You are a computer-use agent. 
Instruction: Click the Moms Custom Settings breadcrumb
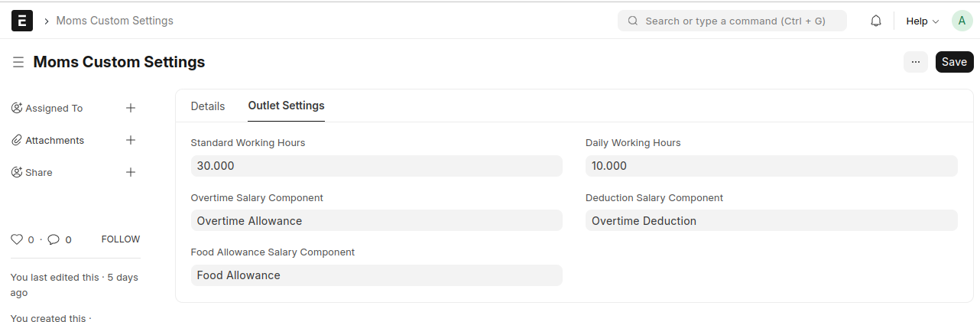[115, 21]
